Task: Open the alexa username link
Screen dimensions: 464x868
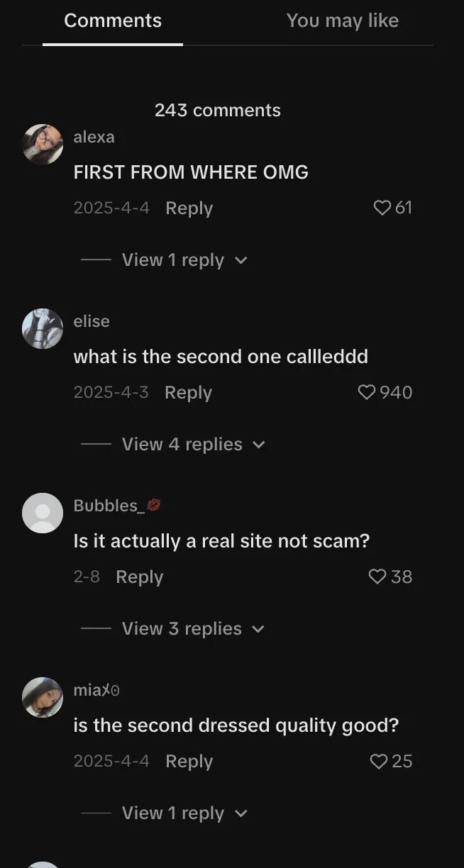Action: click(x=94, y=137)
